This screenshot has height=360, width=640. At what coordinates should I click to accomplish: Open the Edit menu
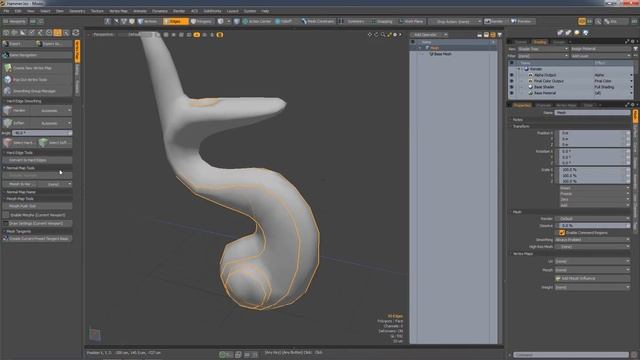point(18,11)
